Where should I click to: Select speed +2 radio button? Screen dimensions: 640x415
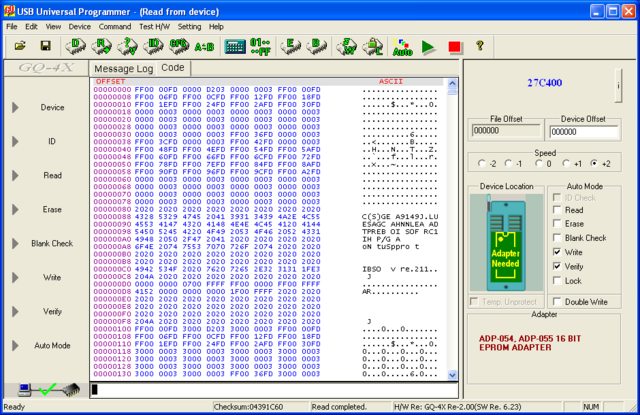[x=594, y=163]
